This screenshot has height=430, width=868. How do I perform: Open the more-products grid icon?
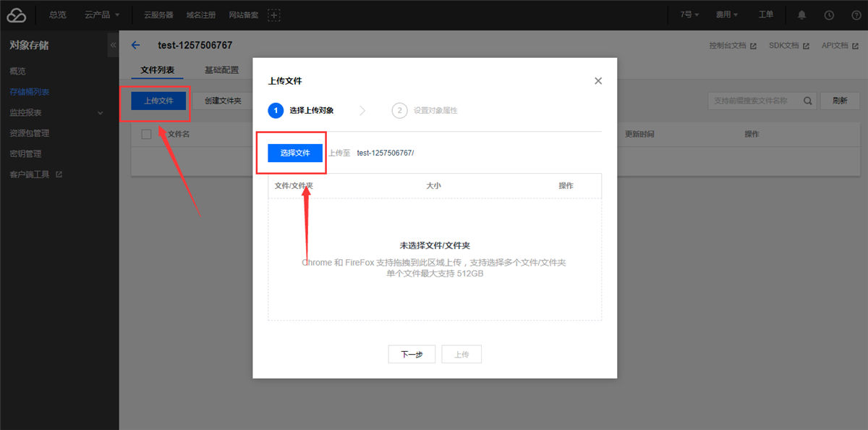(274, 14)
